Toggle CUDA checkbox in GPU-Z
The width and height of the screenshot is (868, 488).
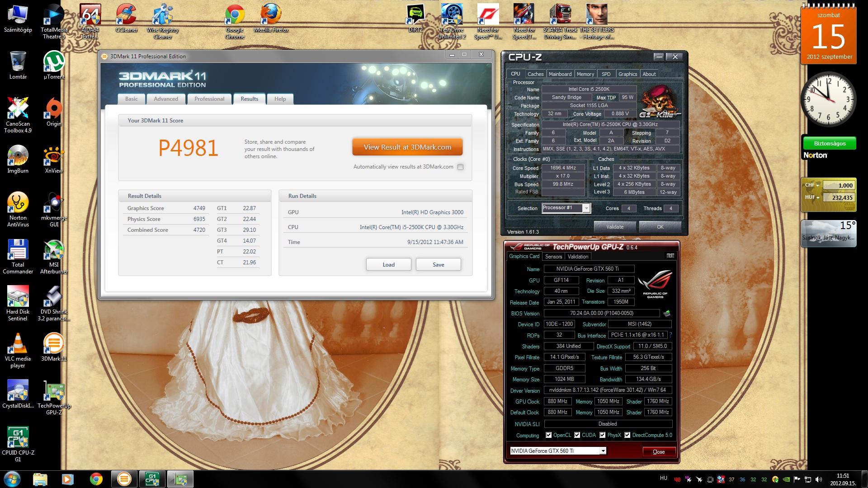(577, 435)
